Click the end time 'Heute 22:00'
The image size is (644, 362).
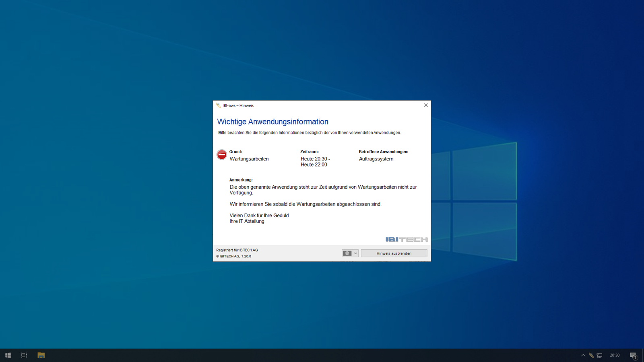(x=314, y=165)
